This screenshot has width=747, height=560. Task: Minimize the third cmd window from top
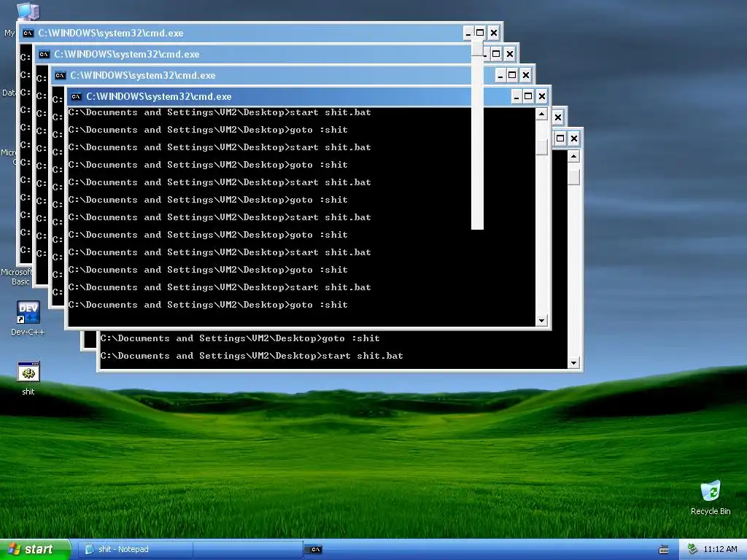(x=500, y=75)
